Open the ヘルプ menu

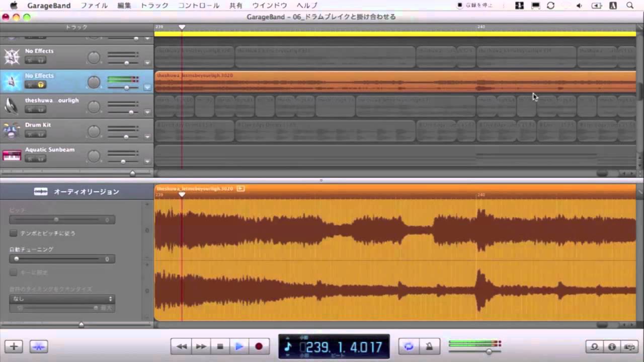pos(307,6)
